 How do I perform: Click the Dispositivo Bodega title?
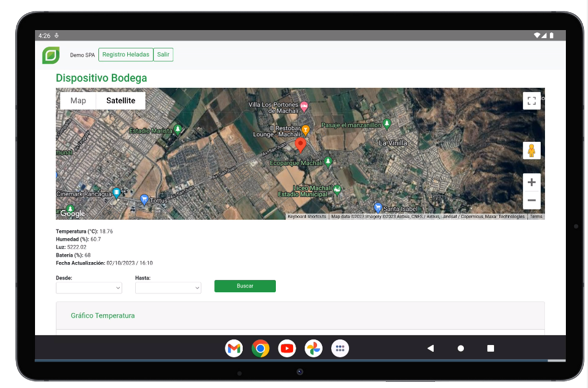(101, 78)
